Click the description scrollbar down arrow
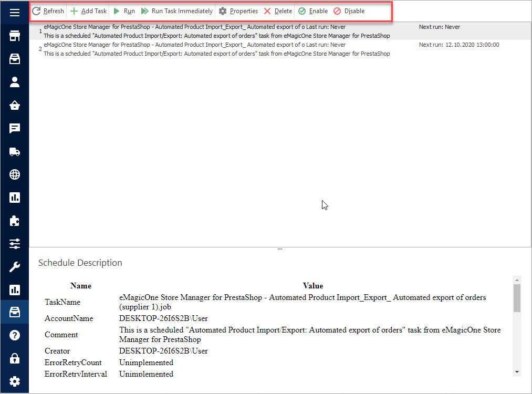Image resolution: width=532 pixels, height=394 pixels. click(x=517, y=372)
